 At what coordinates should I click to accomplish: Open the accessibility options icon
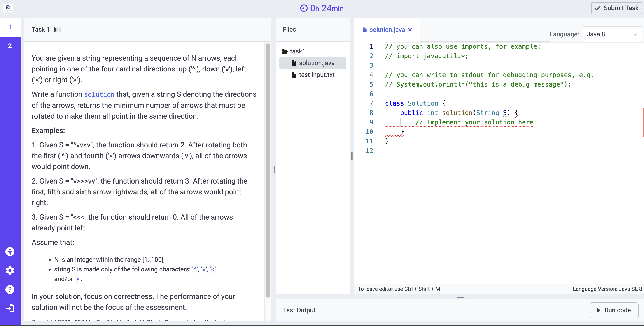coord(10,252)
